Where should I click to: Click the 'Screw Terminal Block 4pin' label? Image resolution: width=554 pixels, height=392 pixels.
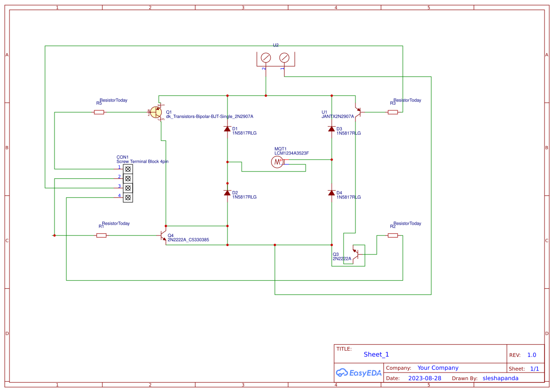click(142, 162)
